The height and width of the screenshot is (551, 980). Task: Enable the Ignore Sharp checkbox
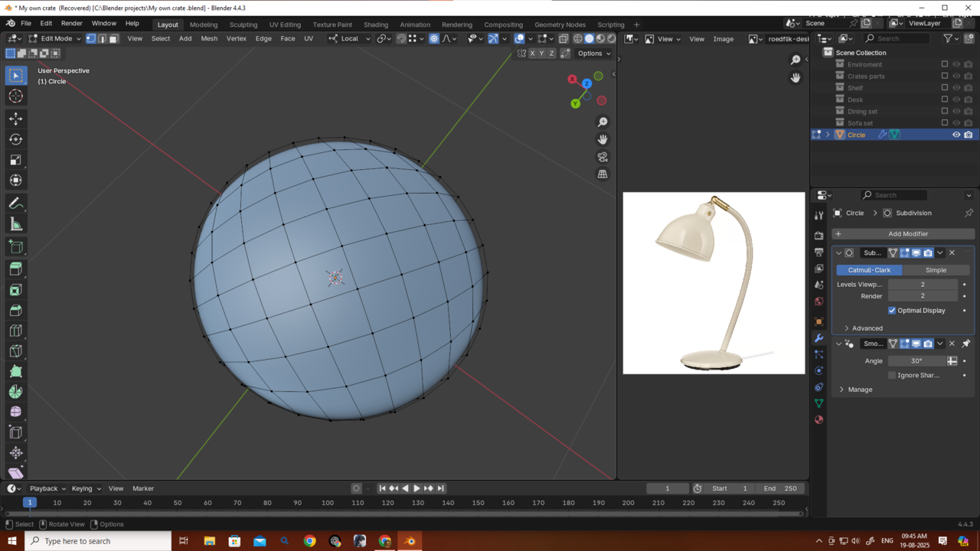892,376
